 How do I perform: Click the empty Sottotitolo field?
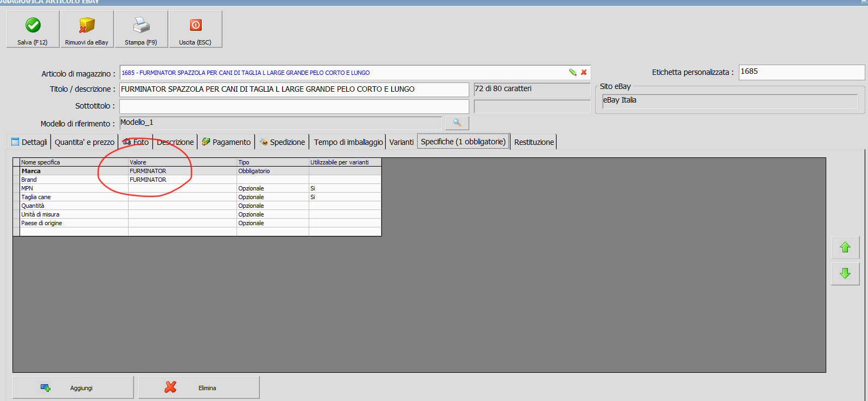(x=294, y=106)
